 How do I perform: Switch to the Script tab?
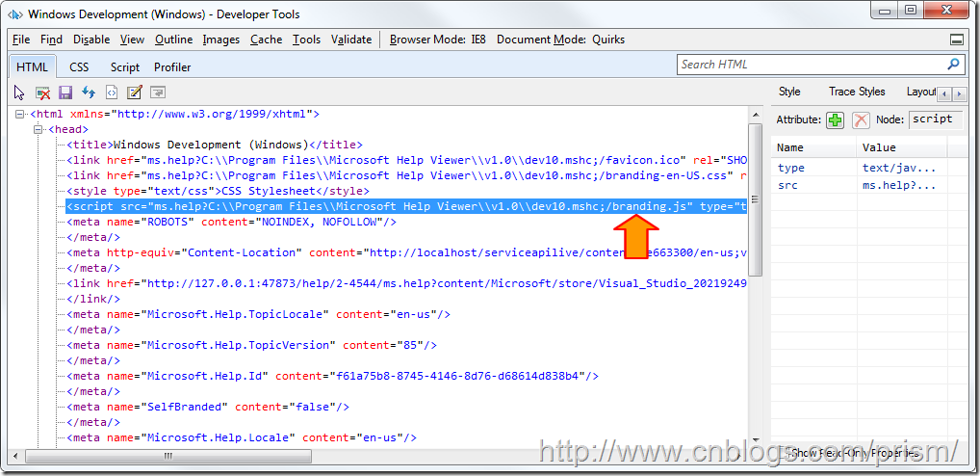[125, 66]
